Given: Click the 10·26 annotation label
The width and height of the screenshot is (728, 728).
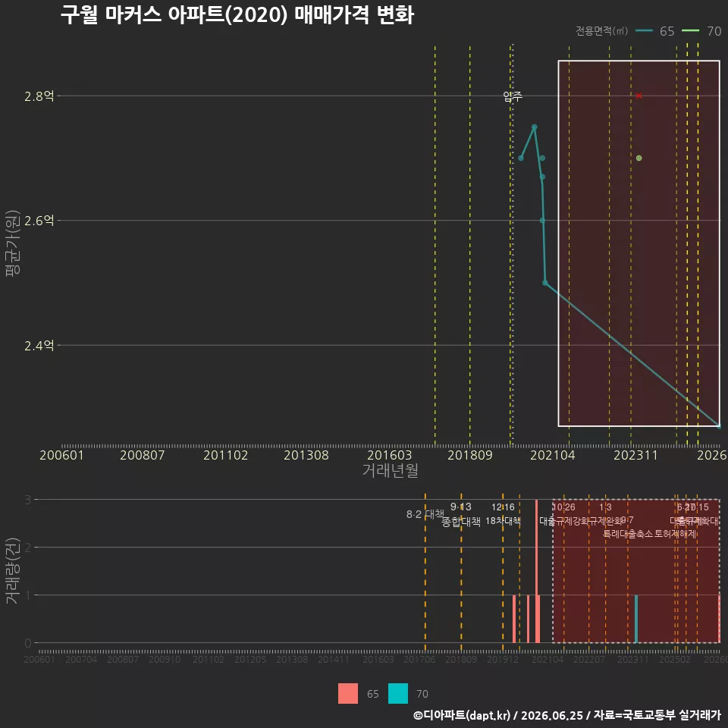Looking at the screenshot, I should point(563,507).
